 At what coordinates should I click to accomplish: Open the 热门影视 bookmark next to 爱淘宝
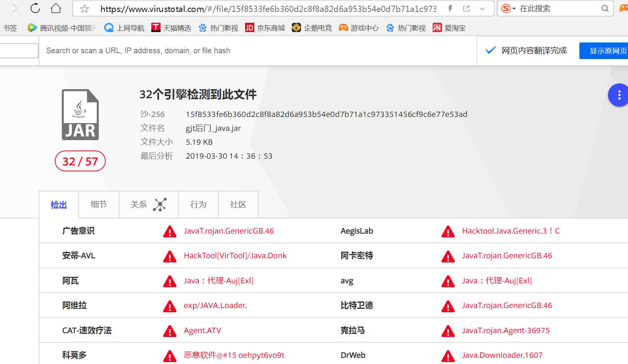(406, 28)
